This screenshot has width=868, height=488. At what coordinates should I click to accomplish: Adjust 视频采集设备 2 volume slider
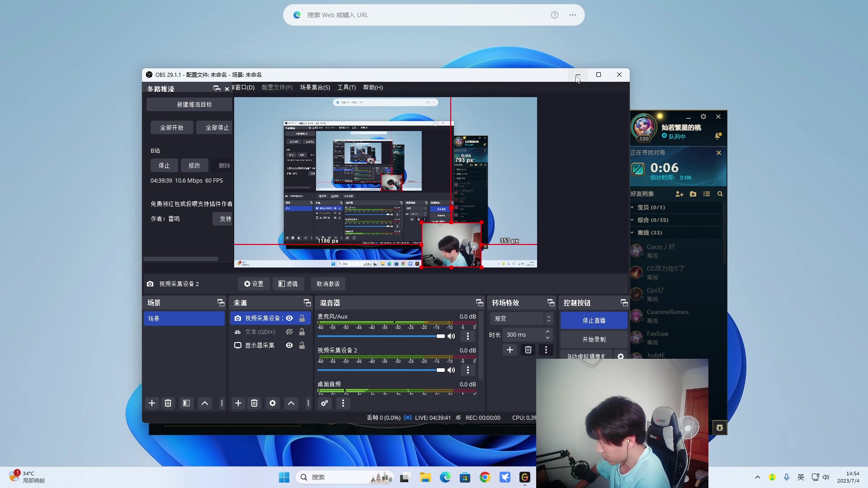tap(381, 370)
